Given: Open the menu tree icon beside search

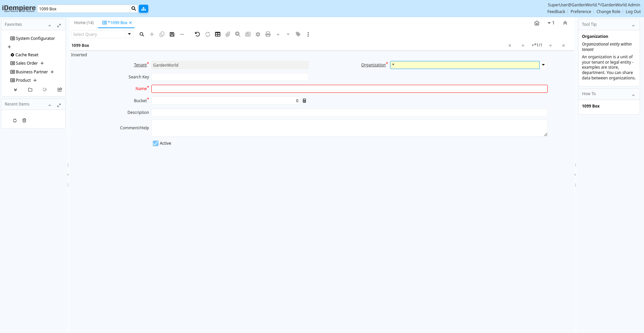Looking at the screenshot, I should tap(144, 9).
